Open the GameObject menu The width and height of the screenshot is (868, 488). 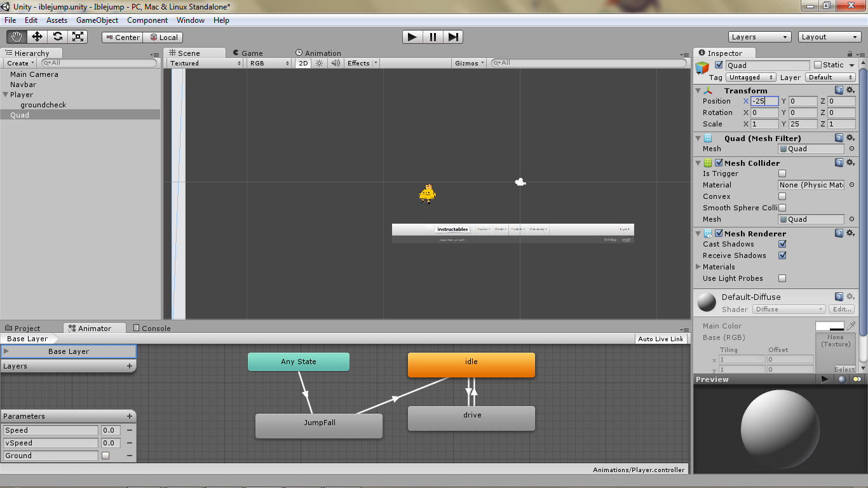[x=97, y=20]
